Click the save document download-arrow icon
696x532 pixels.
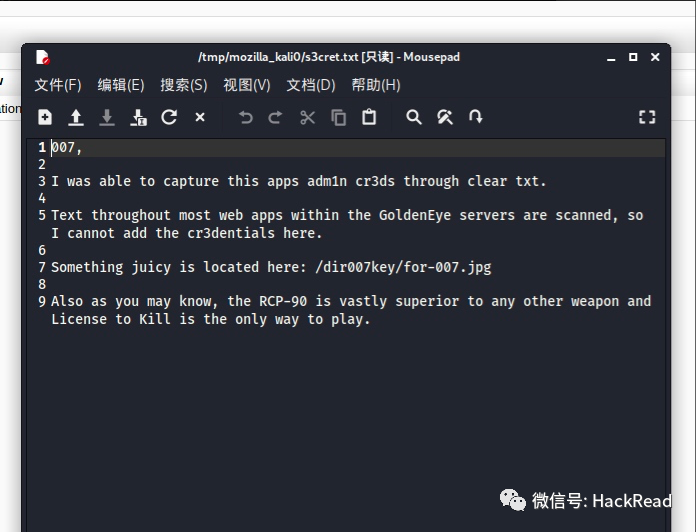point(107,118)
